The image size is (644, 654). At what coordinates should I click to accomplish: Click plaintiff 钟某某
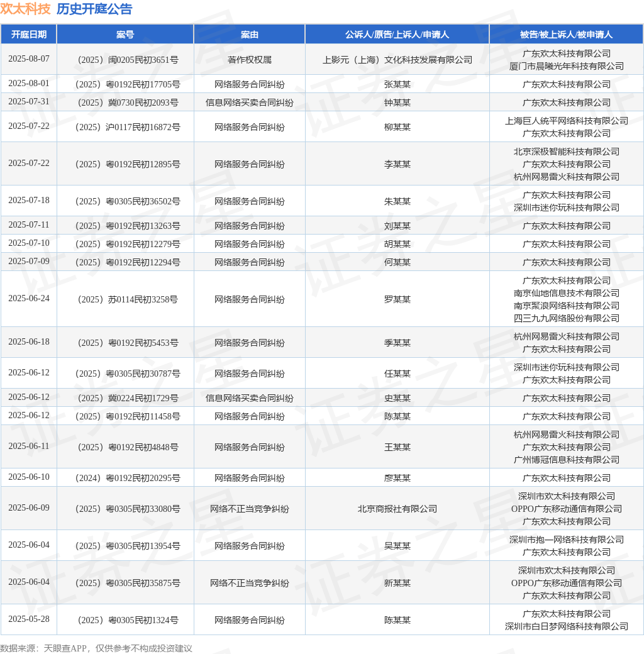397,103
